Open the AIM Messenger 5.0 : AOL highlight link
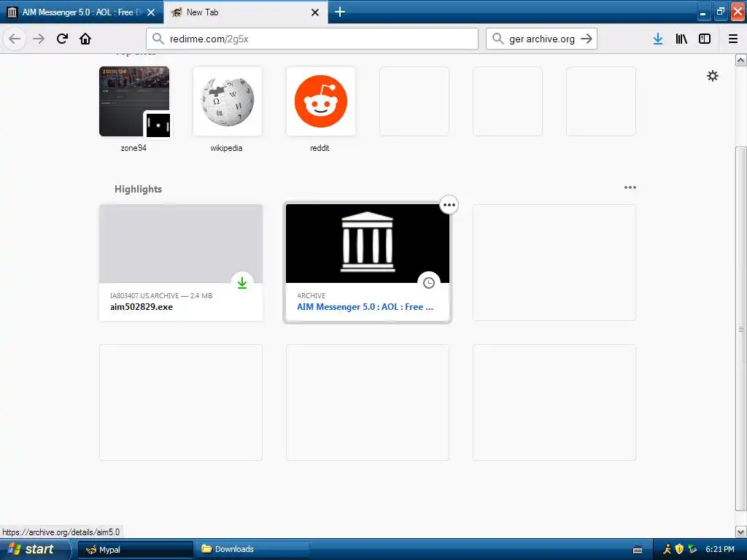The width and height of the screenshot is (747, 560). pyautogui.click(x=365, y=307)
